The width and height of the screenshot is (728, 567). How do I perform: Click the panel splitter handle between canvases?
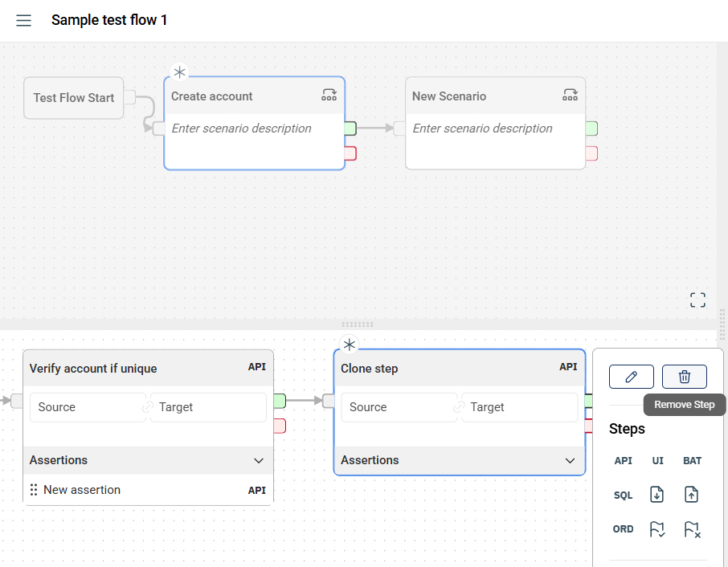[358, 324]
